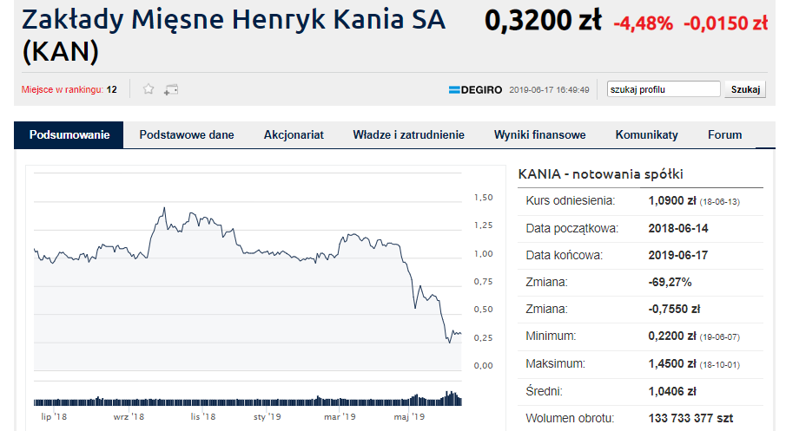Click the volume bars below the chart
786x431 pixels.
(248, 399)
